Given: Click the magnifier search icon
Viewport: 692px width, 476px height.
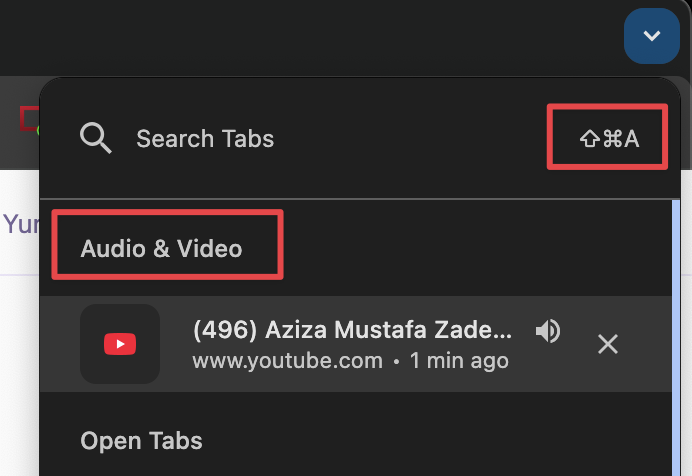Looking at the screenshot, I should coord(95,138).
